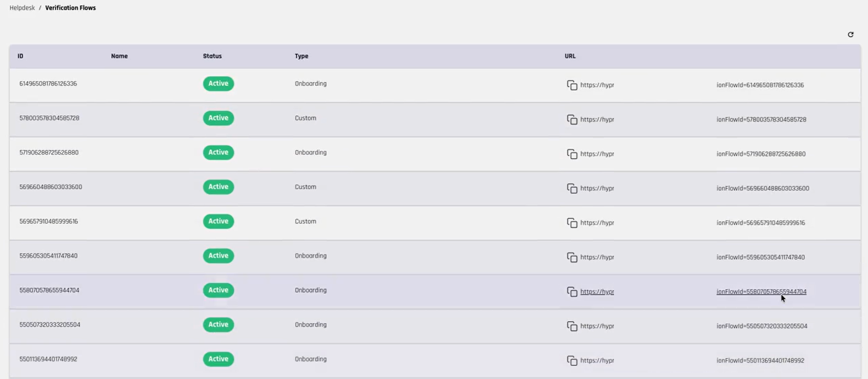Viewport: 868px width, 379px height.
Task: Copy URL for flow 569660488603033600
Action: pos(572,188)
